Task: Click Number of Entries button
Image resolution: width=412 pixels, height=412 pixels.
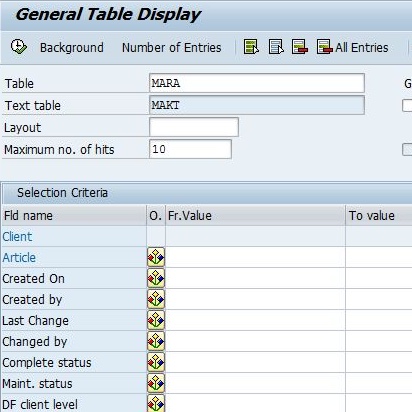Action: coord(172,48)
